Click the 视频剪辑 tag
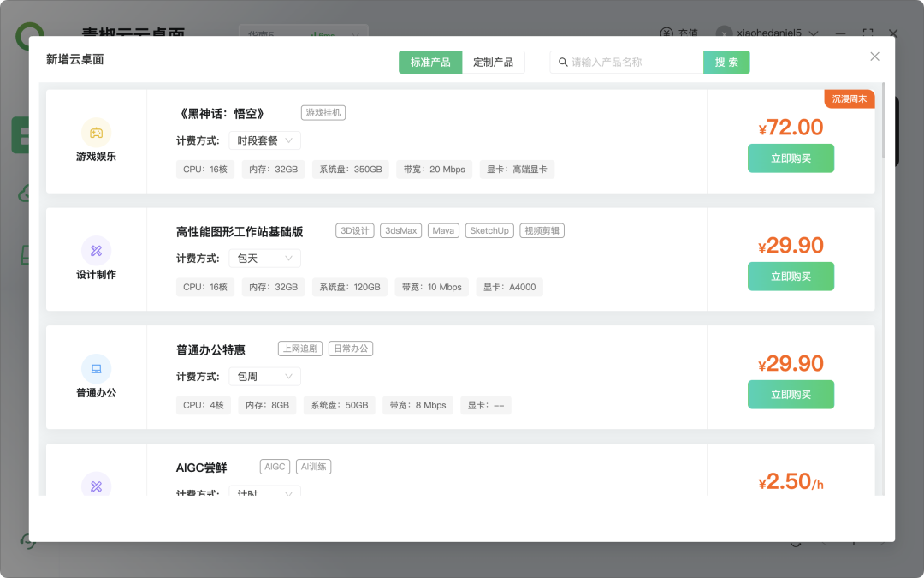Image resolution: width=924 pixels, height=578 pixels. (x=542, y=230)
